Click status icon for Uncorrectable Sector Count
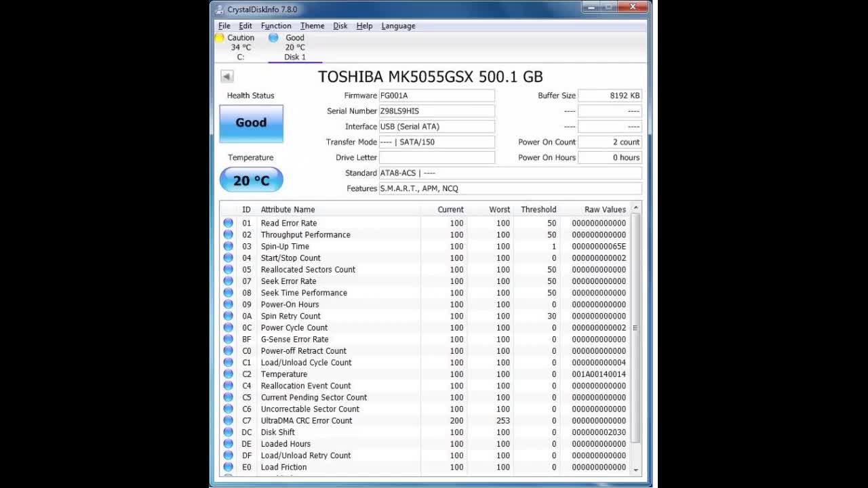 coord(228,409)
